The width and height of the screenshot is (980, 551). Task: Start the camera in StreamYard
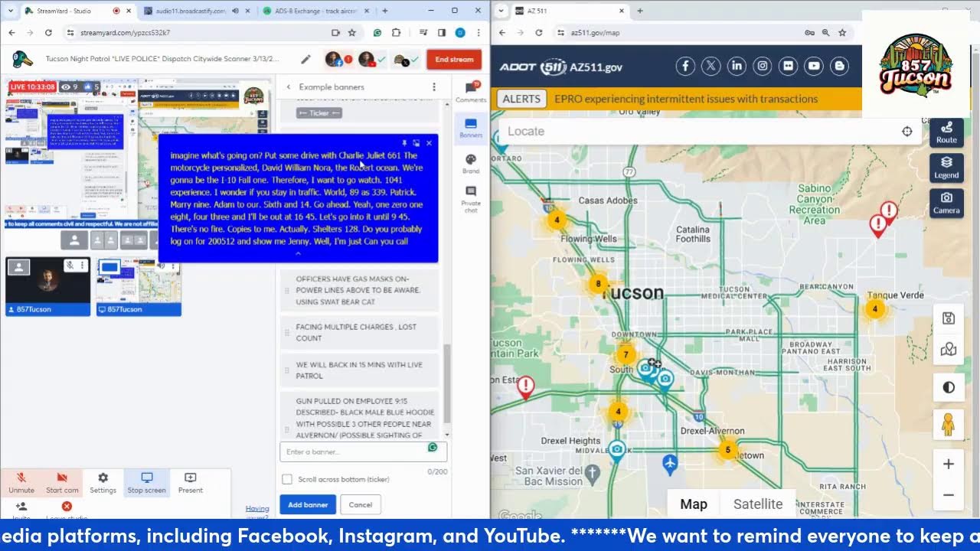[x=62, y=483]
